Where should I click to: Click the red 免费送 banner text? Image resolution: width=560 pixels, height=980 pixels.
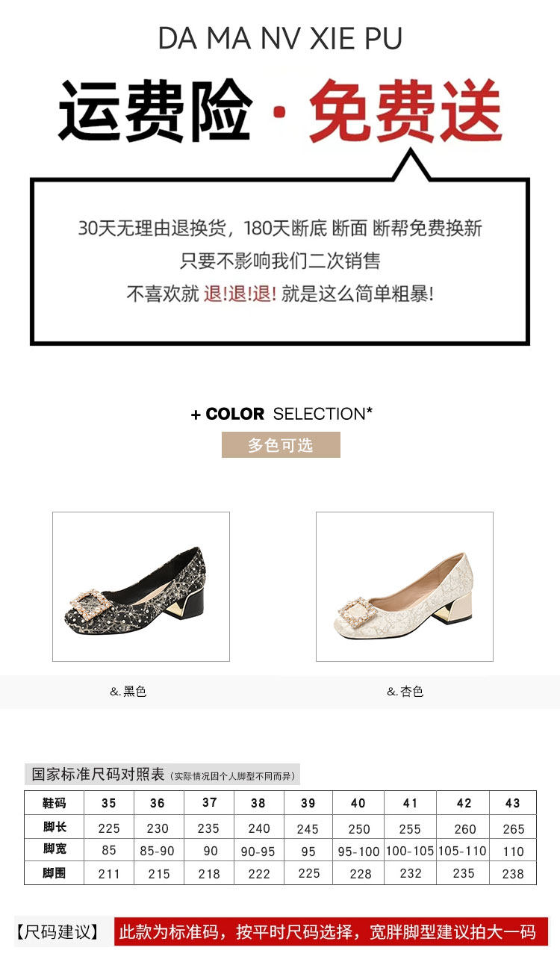tap(406, 112)
